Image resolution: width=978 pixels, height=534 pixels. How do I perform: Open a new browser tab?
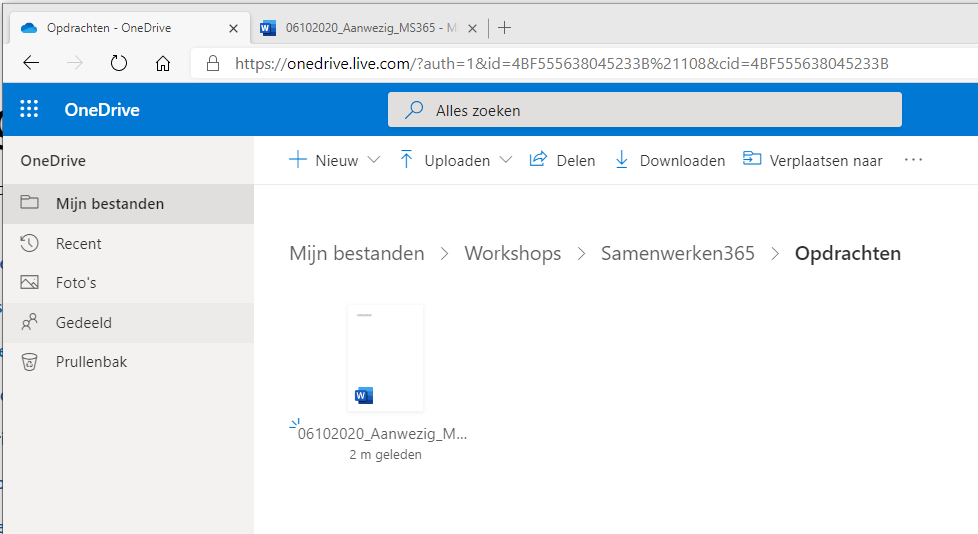click(505, 27)
